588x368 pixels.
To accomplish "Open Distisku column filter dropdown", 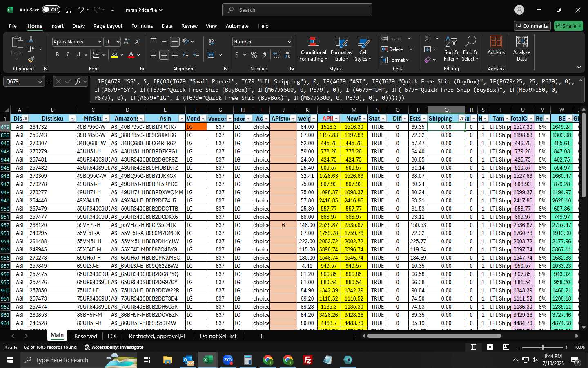I will tap(72, 119).
